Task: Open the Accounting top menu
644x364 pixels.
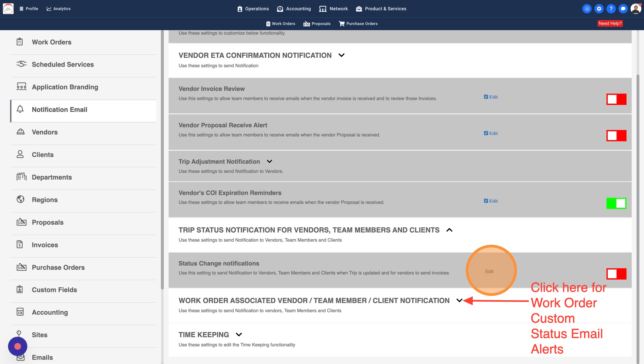Action: (x=294, y=9)
